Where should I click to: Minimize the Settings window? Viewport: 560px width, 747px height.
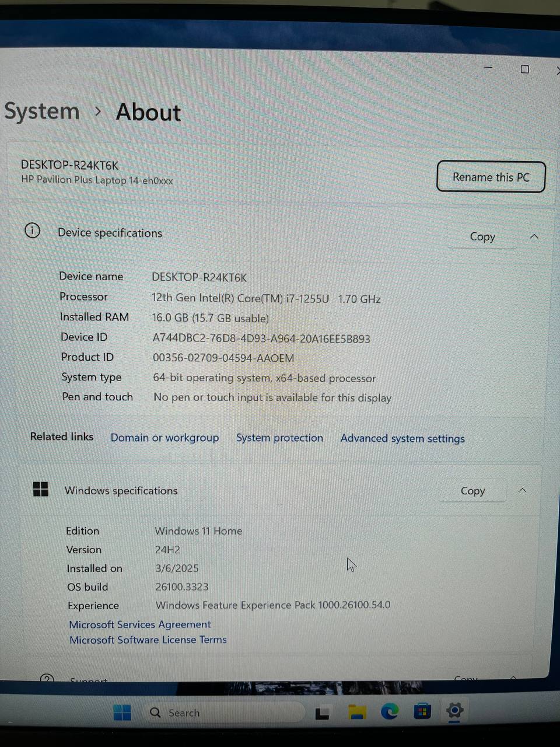click(x=488, y=67)
